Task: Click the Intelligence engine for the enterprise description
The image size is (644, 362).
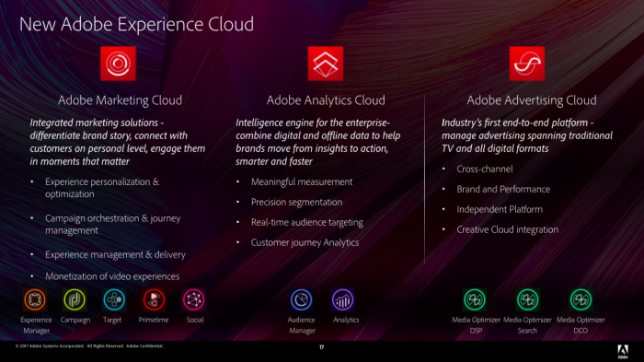Action: (318, 142)
